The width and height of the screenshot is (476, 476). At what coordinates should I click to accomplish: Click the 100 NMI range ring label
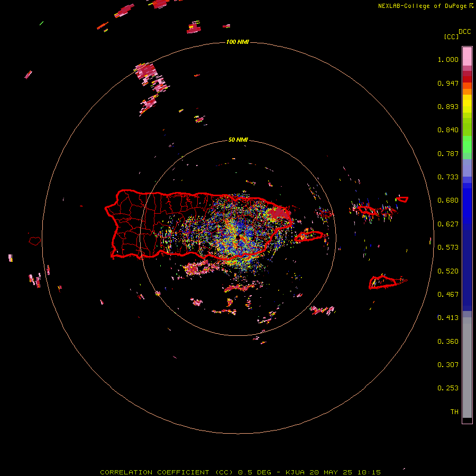(x=237, y=42)
